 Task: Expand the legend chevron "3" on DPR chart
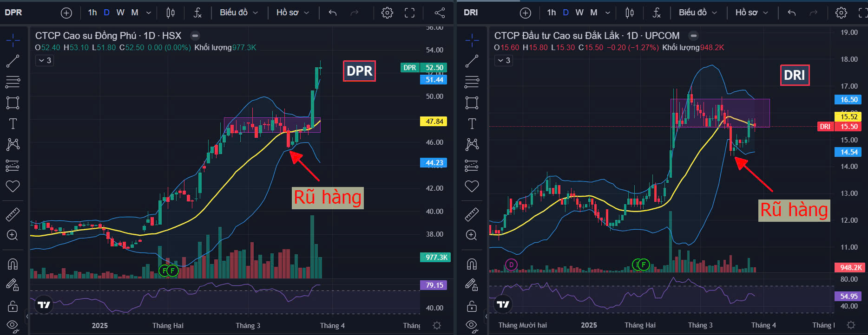pos(45,61)
